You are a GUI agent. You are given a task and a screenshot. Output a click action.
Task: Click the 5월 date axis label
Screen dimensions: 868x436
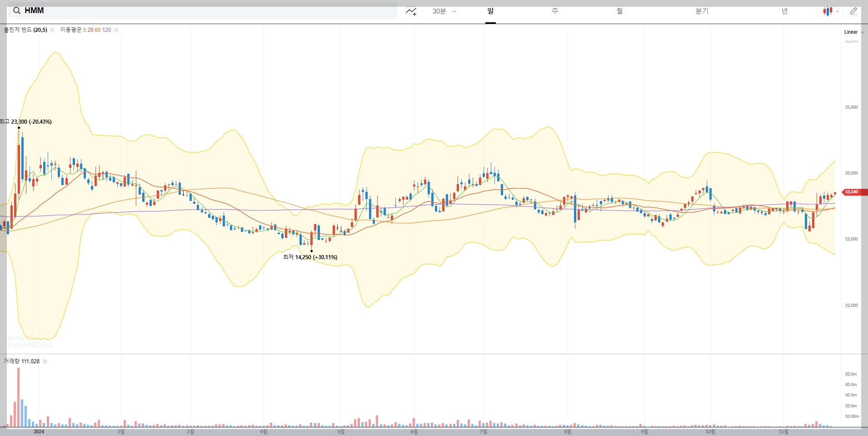click(341, 431)
